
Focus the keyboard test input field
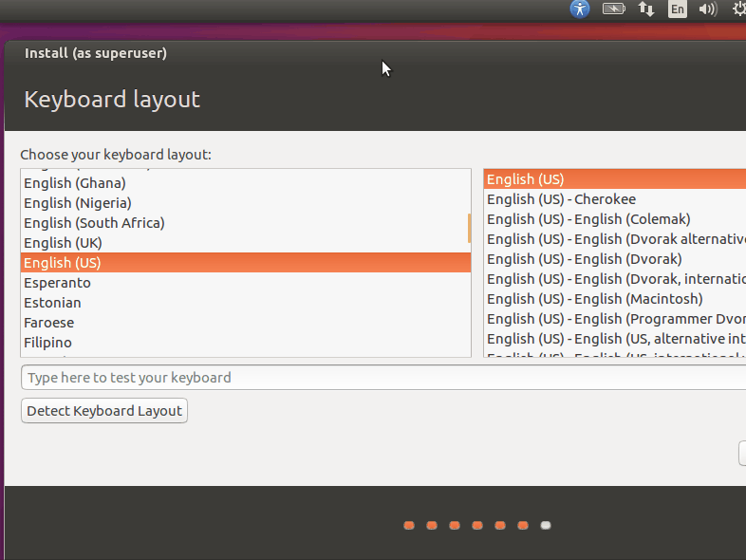[x=383, y=378]
